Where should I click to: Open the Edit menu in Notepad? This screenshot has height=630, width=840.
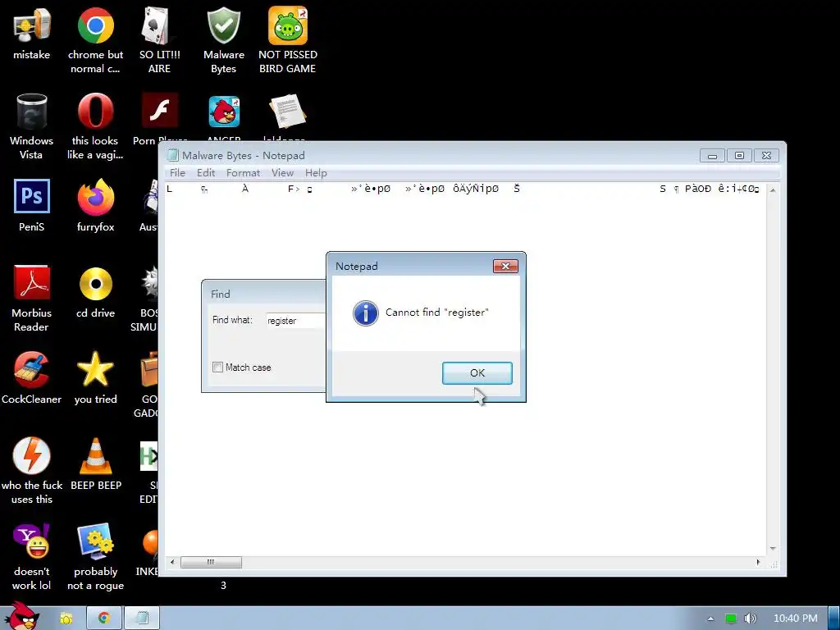(x=206, y=172)
